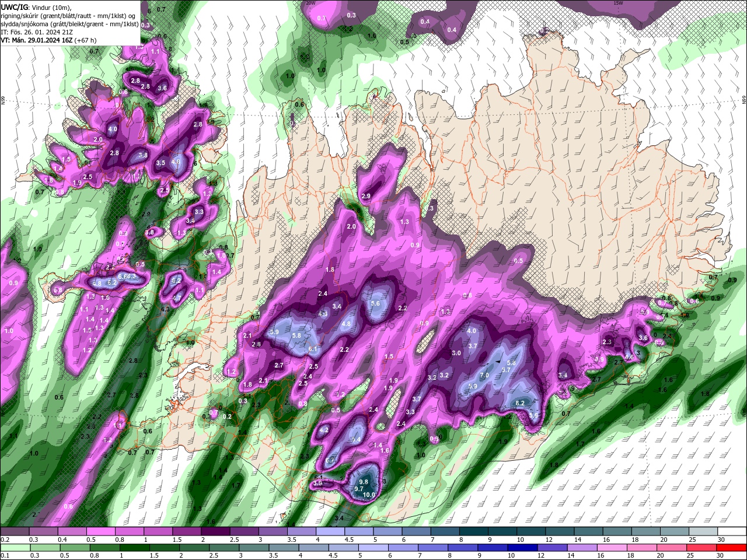
Task: Click the dark teal 8 swatch in the snow legend
Action: tap(473, 531)
